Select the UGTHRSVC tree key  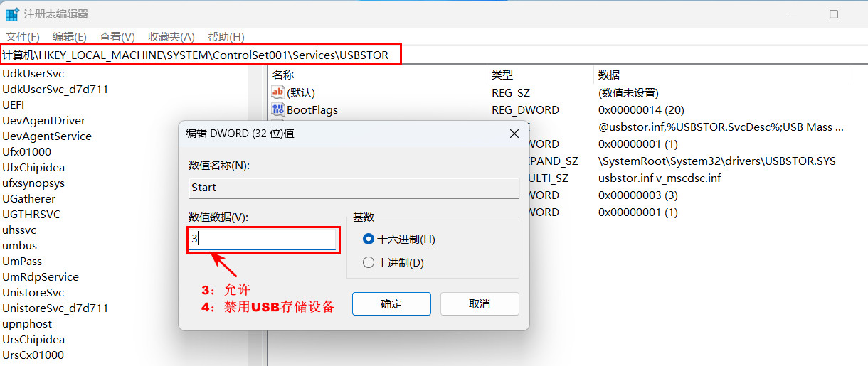tap(31, 214)
